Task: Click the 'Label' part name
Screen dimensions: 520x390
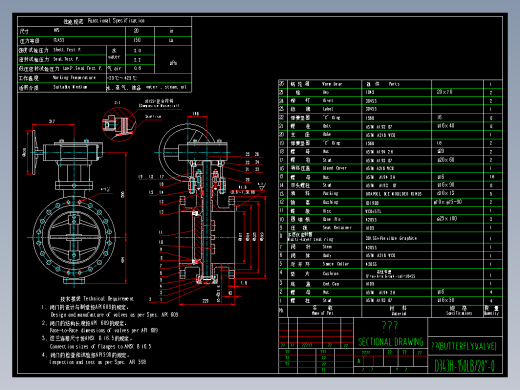Action: (328, 109)
